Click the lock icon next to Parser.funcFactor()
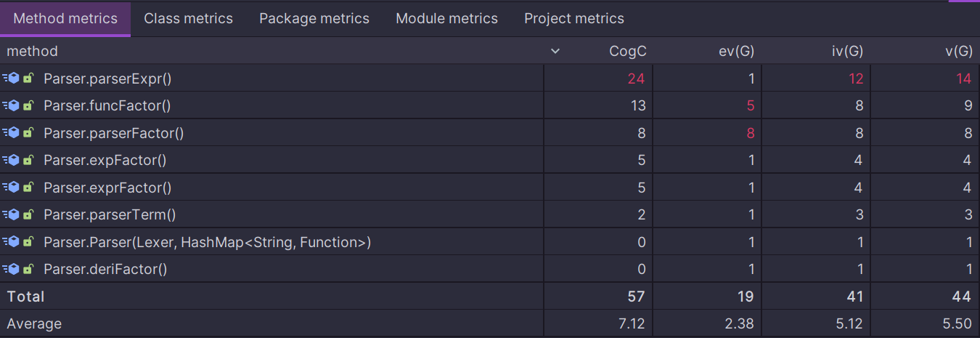 point(28,105)
